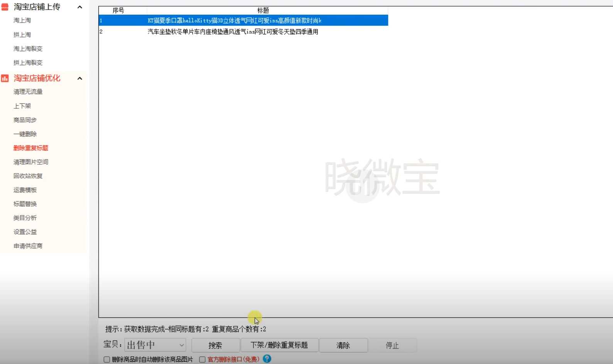Collapse the 淘宝店铺上传 section chevron
This screenshot has width=613, height=364.
pyautogui.click(x=80, y=7)
